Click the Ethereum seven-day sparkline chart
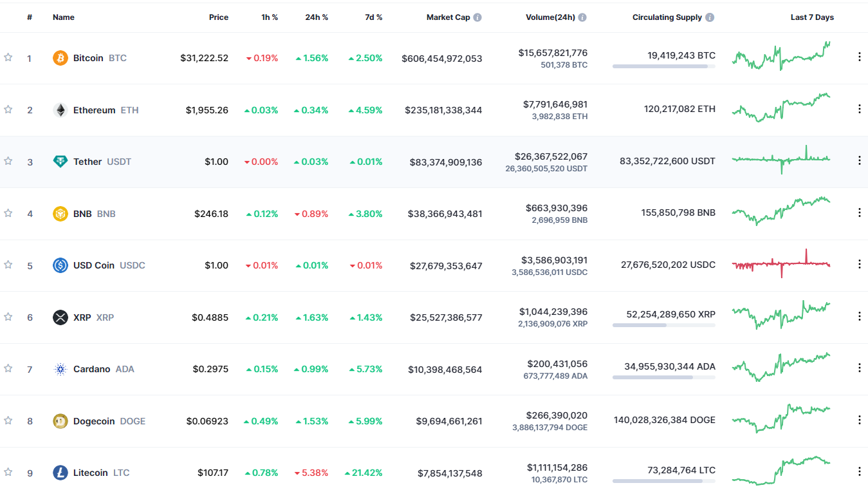 pyautogui.click(x=780, y=109)
